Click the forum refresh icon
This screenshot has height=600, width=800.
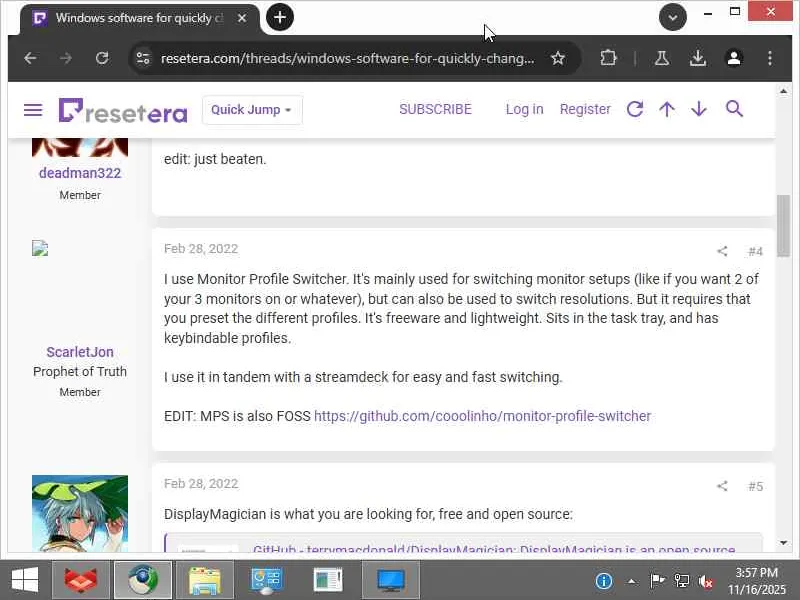635,109
